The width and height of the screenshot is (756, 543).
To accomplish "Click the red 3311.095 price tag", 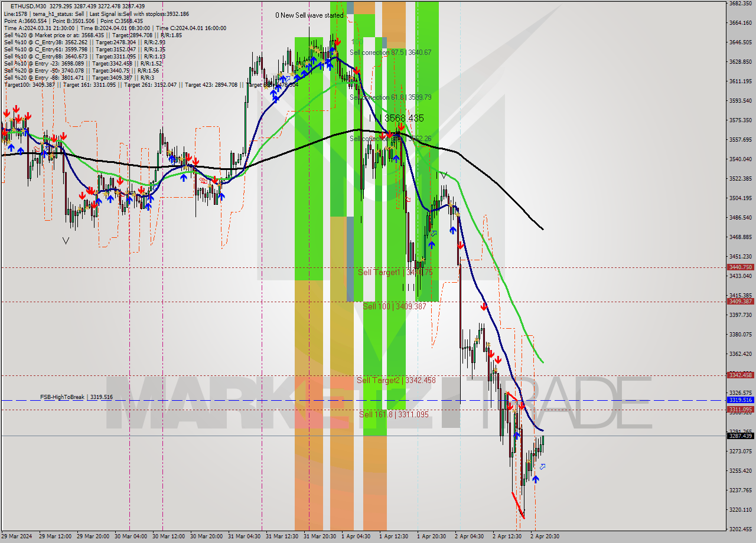I will click(741, 410).
